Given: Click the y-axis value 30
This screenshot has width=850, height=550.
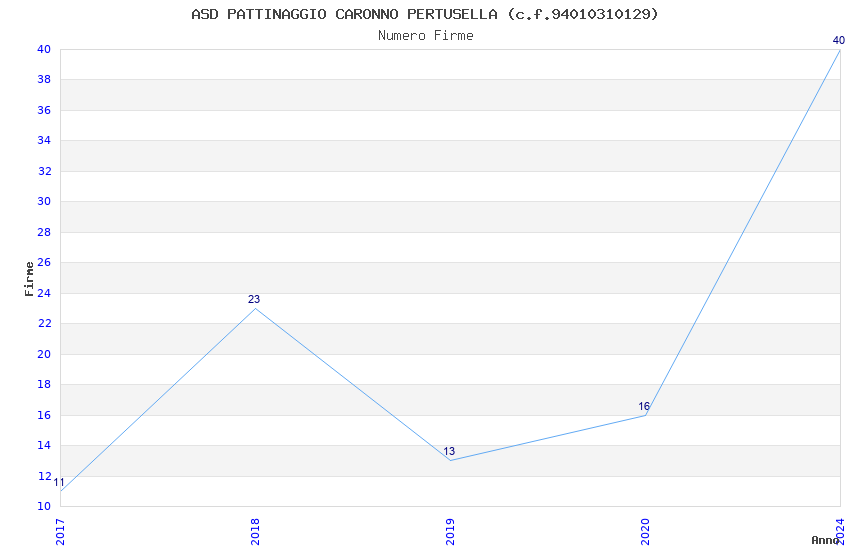Looking at the screenshot, I should coord(44,202).
